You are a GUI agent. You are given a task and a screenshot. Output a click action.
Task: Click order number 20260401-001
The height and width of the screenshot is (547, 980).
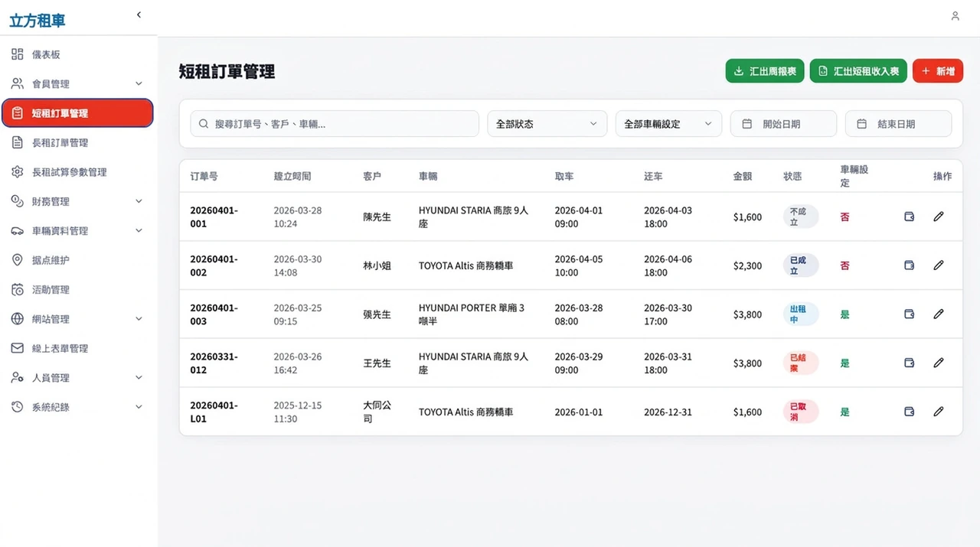coord(214,217)
